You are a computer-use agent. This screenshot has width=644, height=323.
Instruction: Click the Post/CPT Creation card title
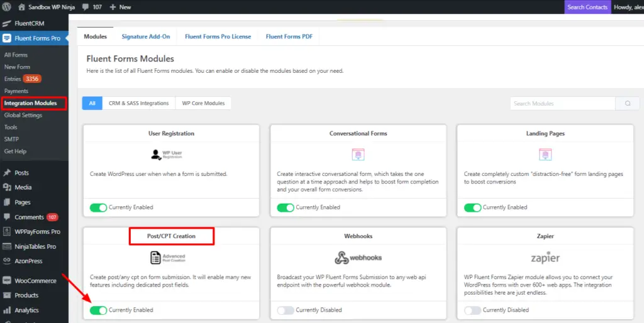(x=171, y=236)
